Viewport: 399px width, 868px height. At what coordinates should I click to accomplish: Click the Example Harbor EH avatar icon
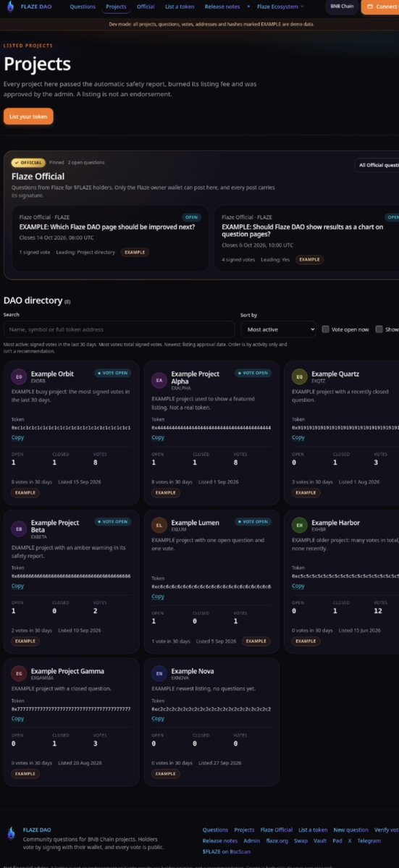[299, 526]
